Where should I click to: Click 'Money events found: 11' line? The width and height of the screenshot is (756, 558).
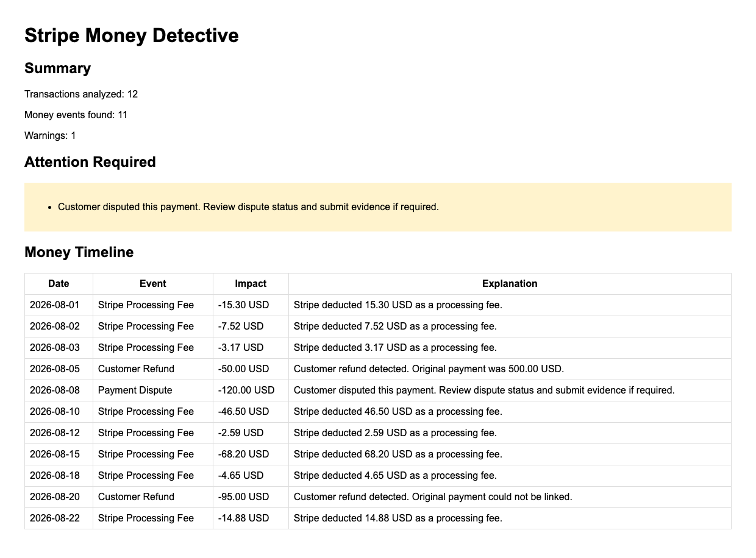(x=76, y=115)
